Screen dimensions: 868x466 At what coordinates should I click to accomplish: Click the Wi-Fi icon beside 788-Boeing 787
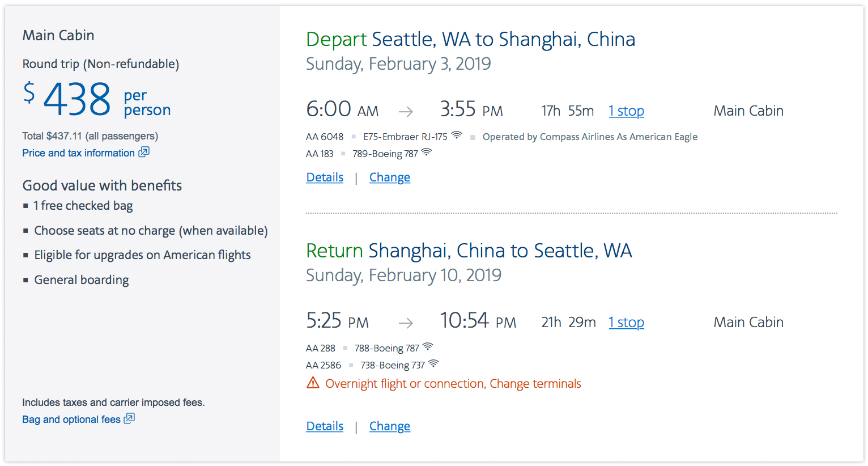coord(428,347)
